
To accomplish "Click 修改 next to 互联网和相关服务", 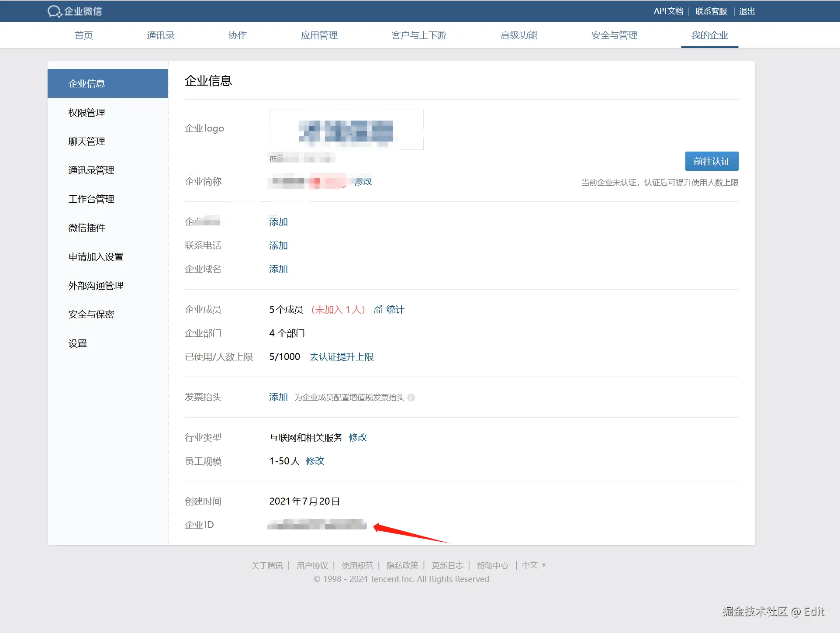I will click(x=357, y=437).
